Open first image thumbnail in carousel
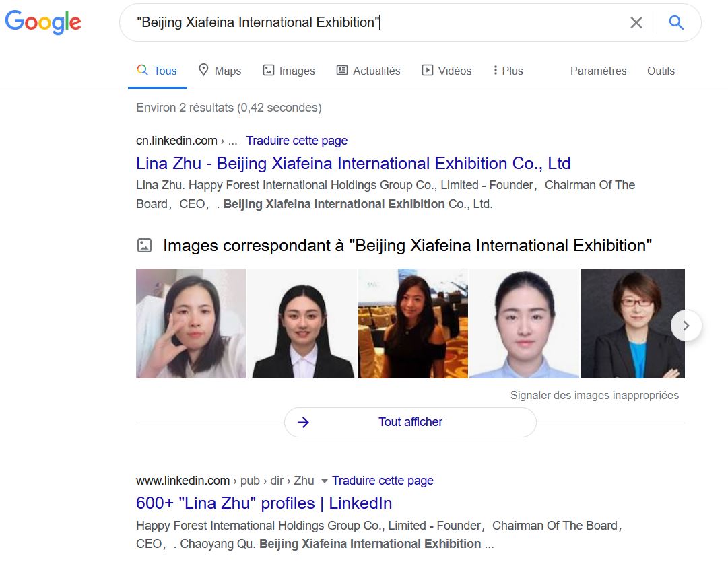The width and height of the screenshot is (728, 562). (191, 323)
